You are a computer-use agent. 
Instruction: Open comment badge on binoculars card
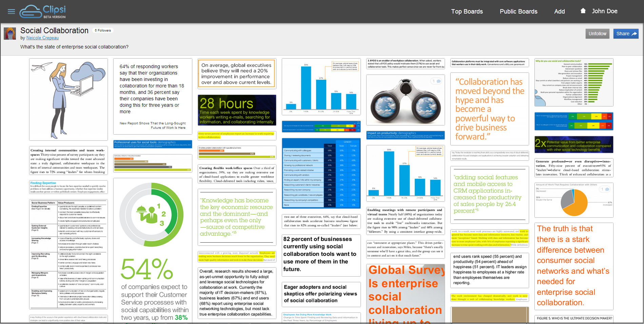tap(436, 81)
